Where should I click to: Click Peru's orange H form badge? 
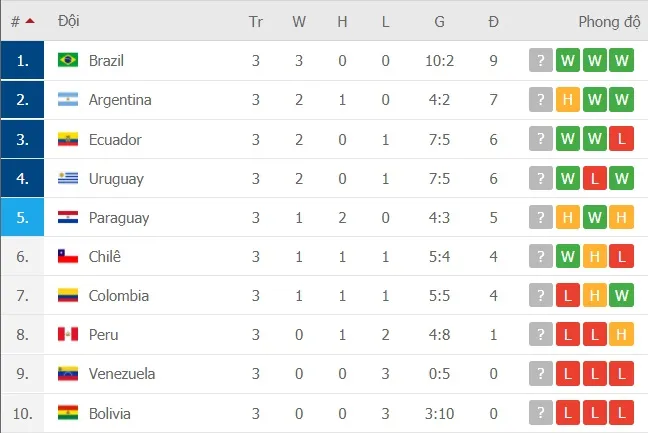point(622,335)
